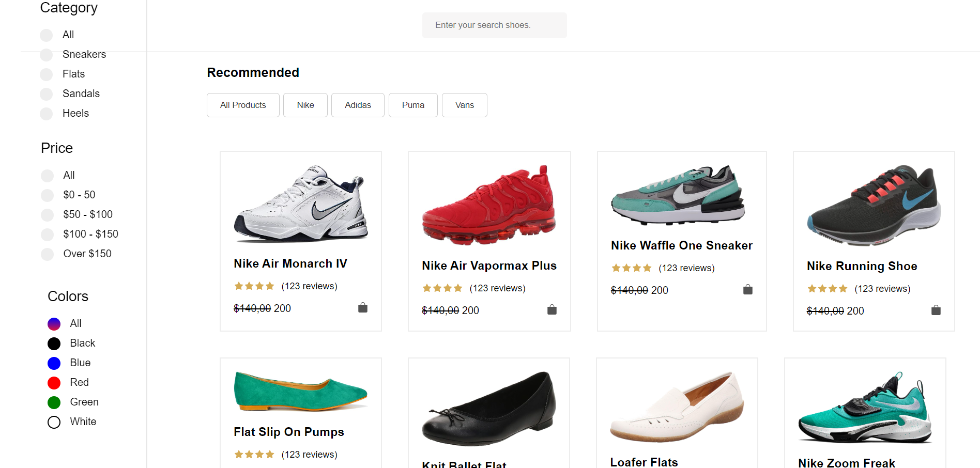Image resolution: width=980 pixels, height=468 pixels.
Task: Select the Sandals category radio
Action: coord(47,94)
